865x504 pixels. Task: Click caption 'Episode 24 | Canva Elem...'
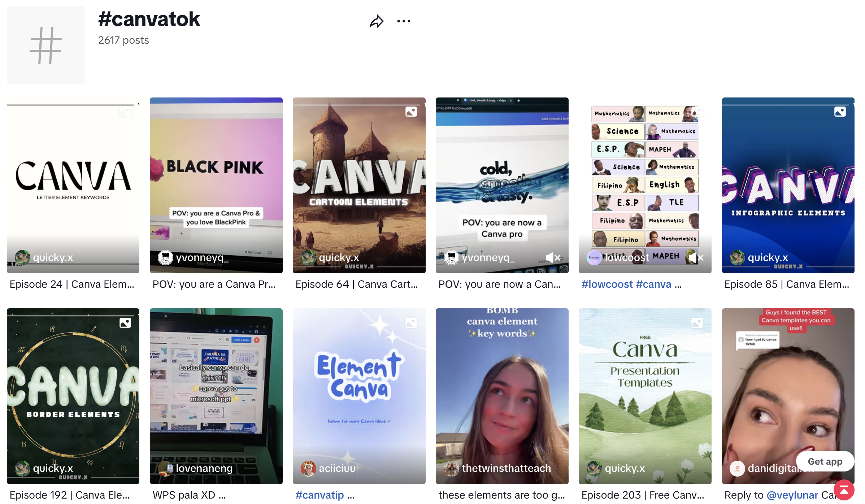pos(72,284)
